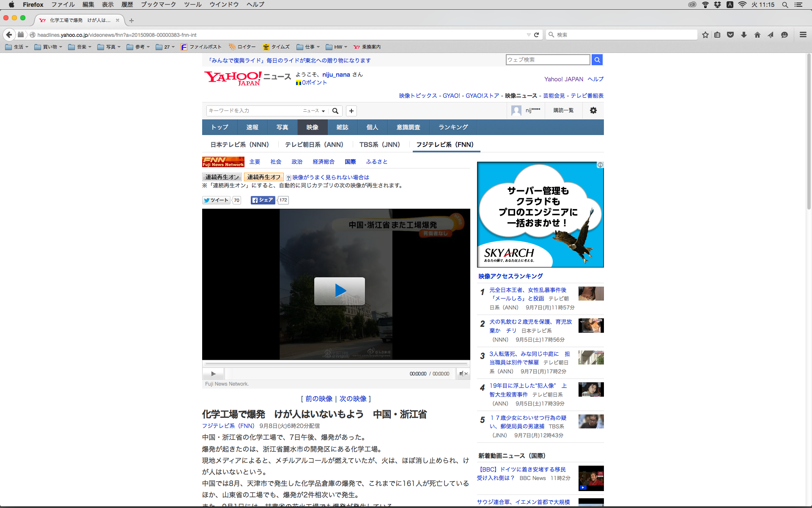Image resolution: width=812 pixels, height=508 pixels.
Task: Open the Firefox hamburger menu
Action: pos(803,35)
